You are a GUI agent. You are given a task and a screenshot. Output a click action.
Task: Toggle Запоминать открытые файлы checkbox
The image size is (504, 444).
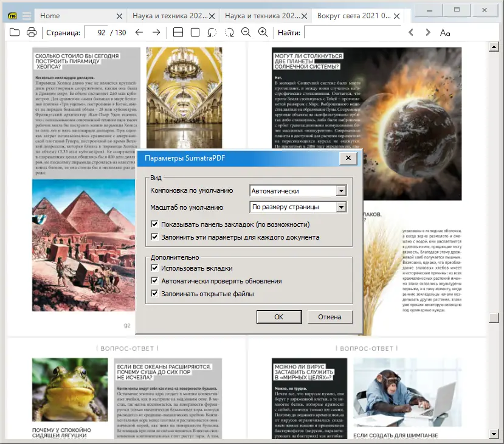pyautogui.click(x=154, y=294)
